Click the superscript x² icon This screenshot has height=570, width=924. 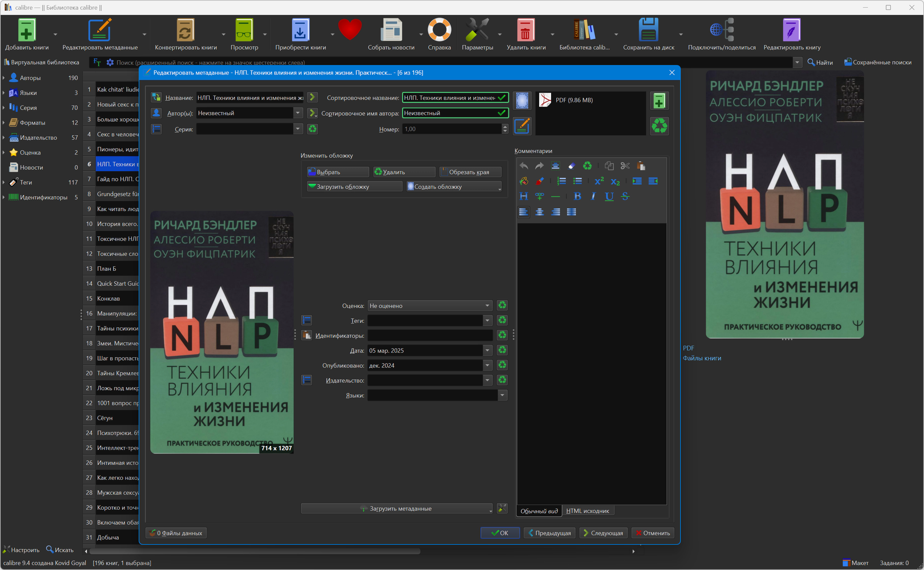point(599,181)
